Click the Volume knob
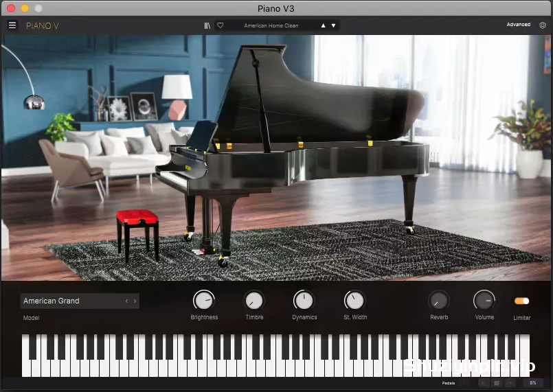The width and height of the screenshot is (553, 392). (484, 301)
